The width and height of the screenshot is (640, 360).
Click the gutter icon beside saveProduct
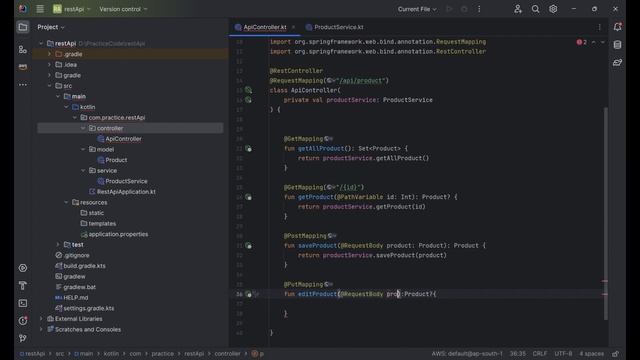(x=249, y=246)
